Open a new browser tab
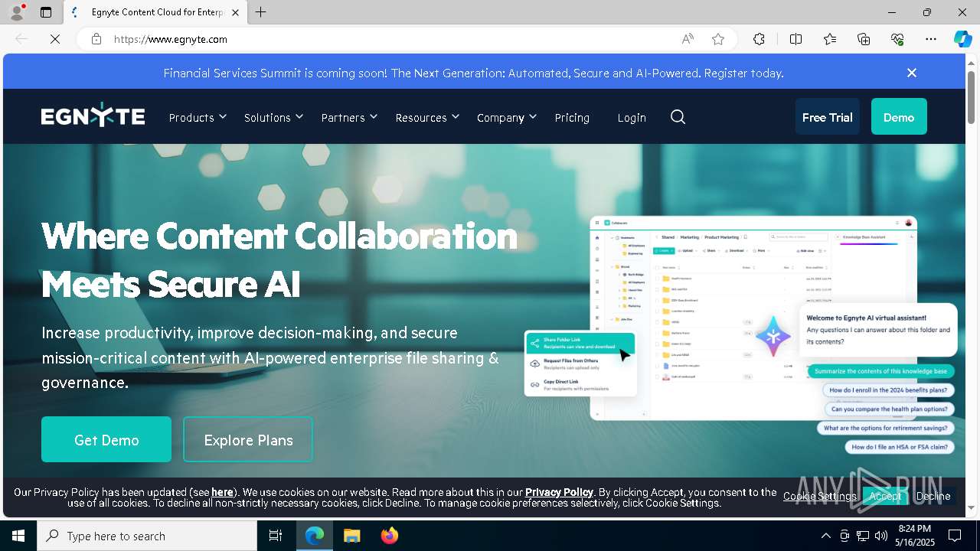The width and height of the screenshot is (980, 551). tap(261, 12)
